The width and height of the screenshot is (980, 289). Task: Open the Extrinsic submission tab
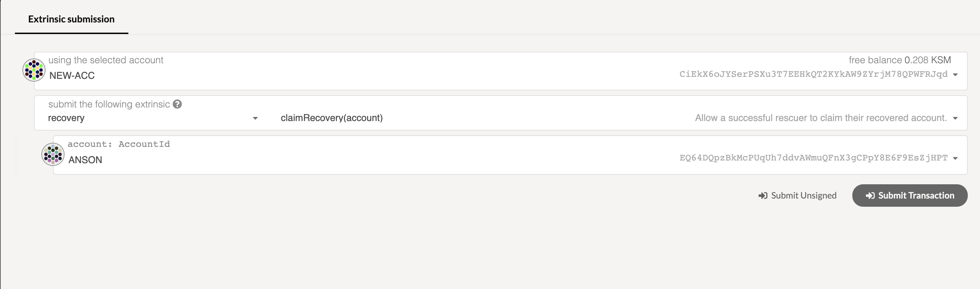pos(71,19)
